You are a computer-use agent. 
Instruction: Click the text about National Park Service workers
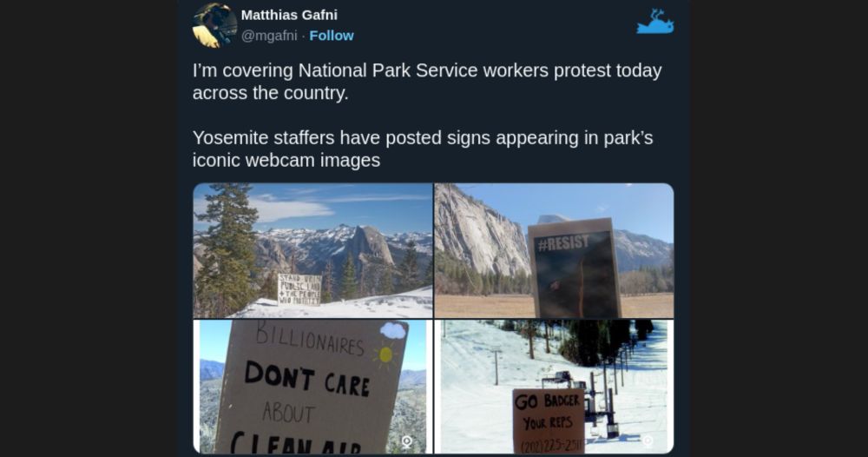[427, 82]
